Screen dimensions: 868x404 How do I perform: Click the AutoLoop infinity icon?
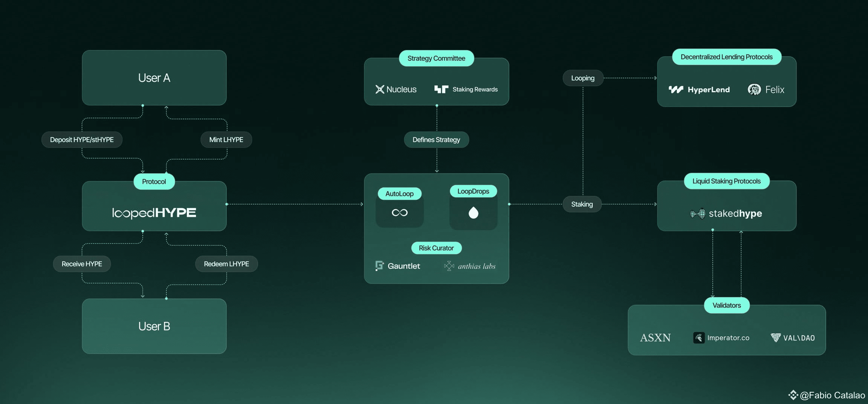pyautogui.click(x=399, y=212)
